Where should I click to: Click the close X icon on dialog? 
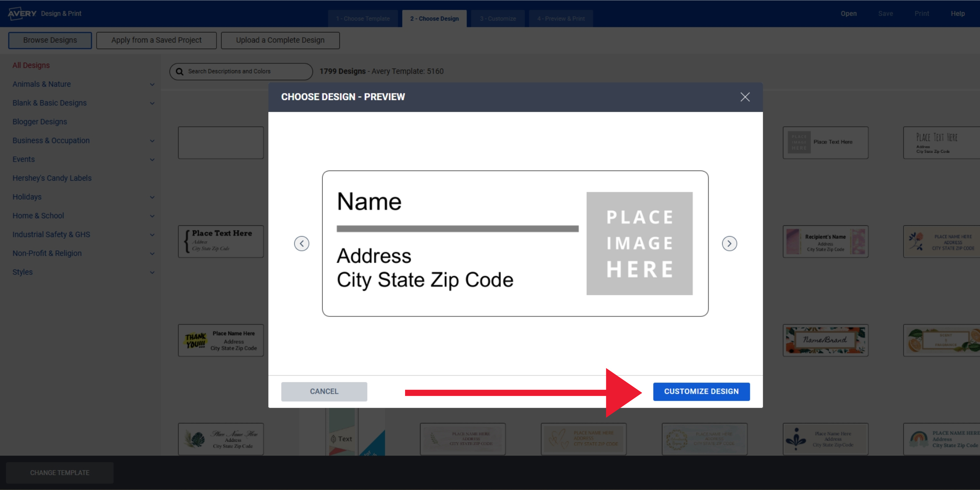(x=745, y=97)
